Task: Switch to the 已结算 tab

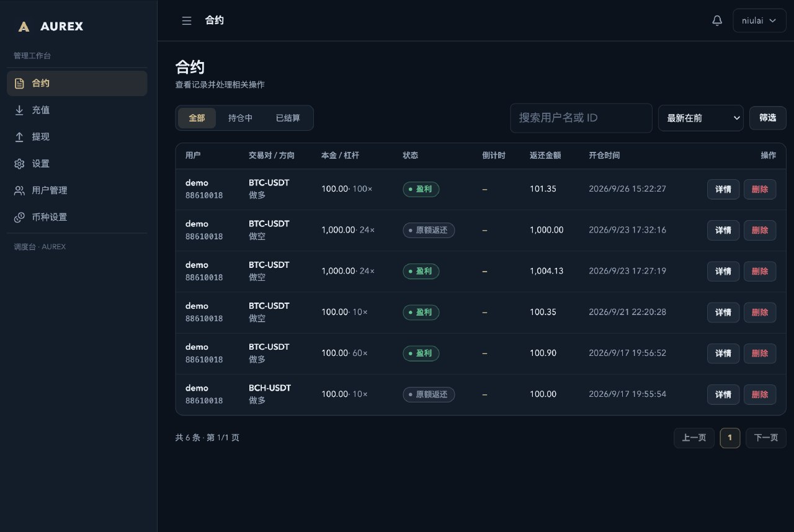Action: [x=288, y=118]
